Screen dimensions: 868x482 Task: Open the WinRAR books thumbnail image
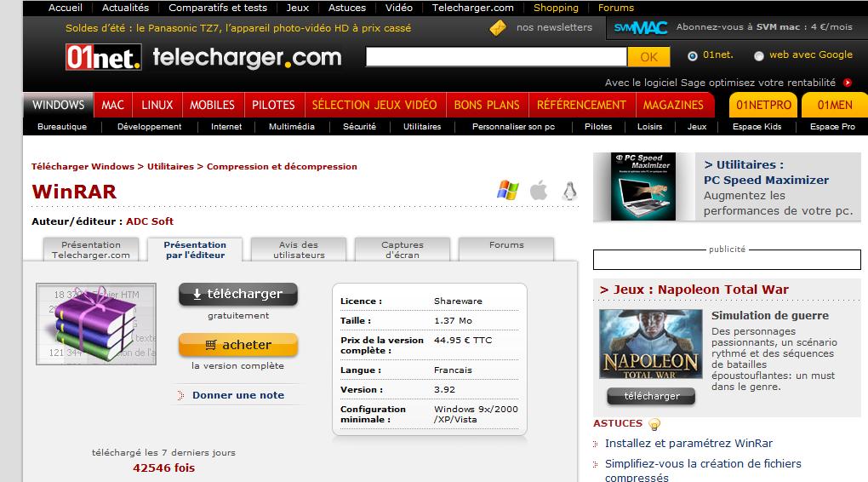[x=96, y=324]
